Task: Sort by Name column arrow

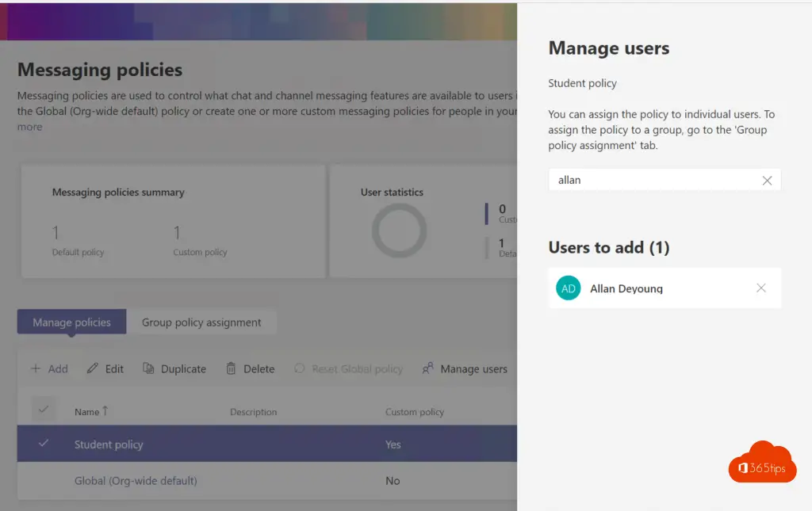Action: pyautogui.click(x=105, y=411)
